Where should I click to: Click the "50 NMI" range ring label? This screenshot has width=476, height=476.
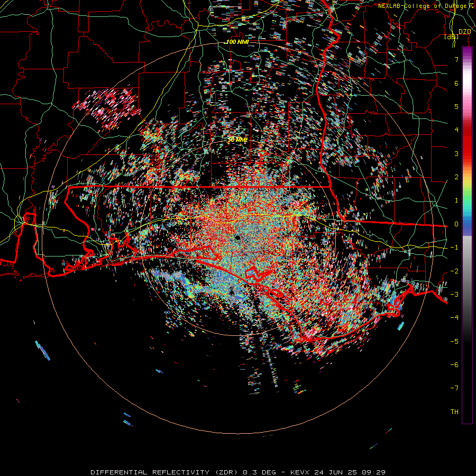point(237,140)
